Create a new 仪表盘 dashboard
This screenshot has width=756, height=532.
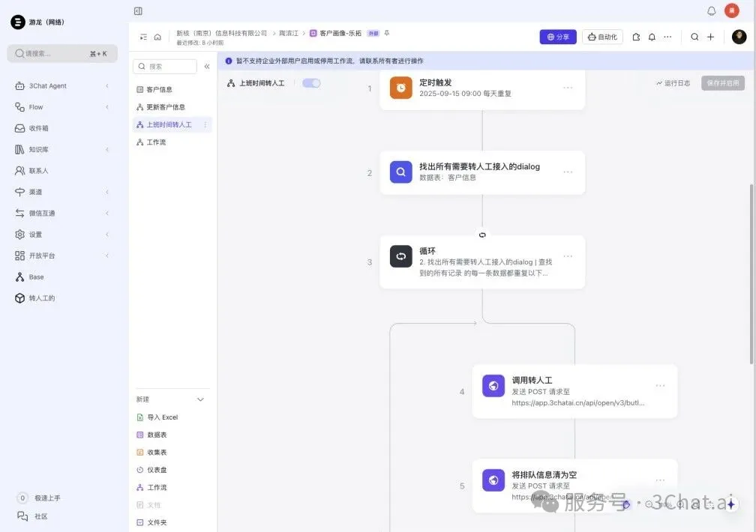click(159, 470)
